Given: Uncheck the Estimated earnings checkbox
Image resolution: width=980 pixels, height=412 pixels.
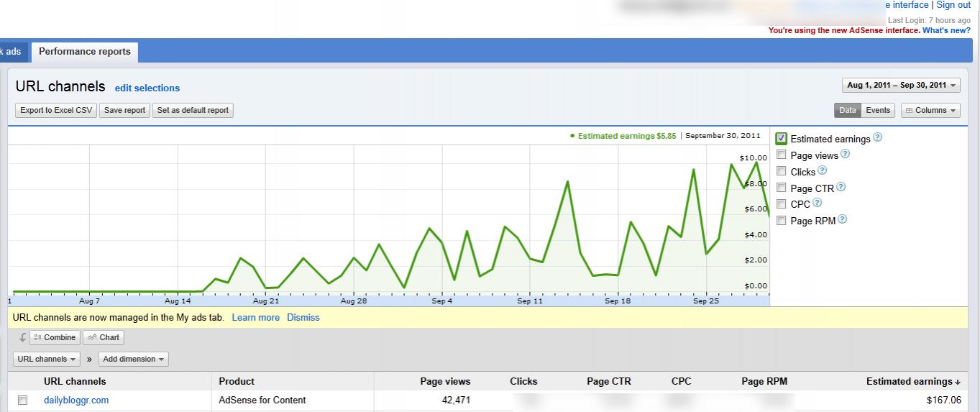Looking at the screenshot, I should click(x=782, y=139).
